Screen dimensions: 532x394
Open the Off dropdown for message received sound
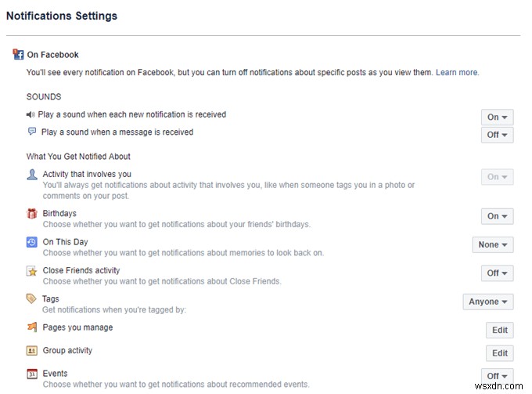tap(497, 135)
